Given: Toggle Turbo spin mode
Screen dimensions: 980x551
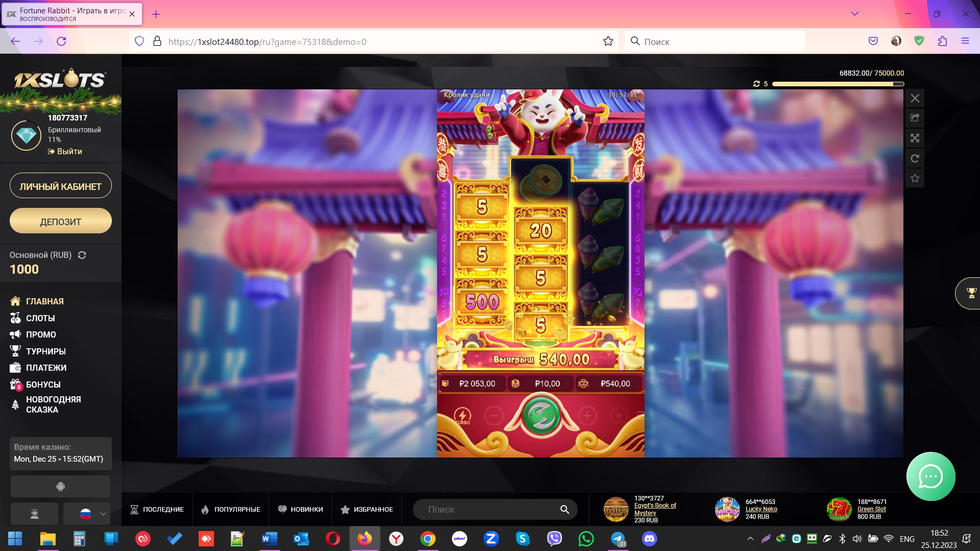Looking at the screenshot, I should [462, 416].
